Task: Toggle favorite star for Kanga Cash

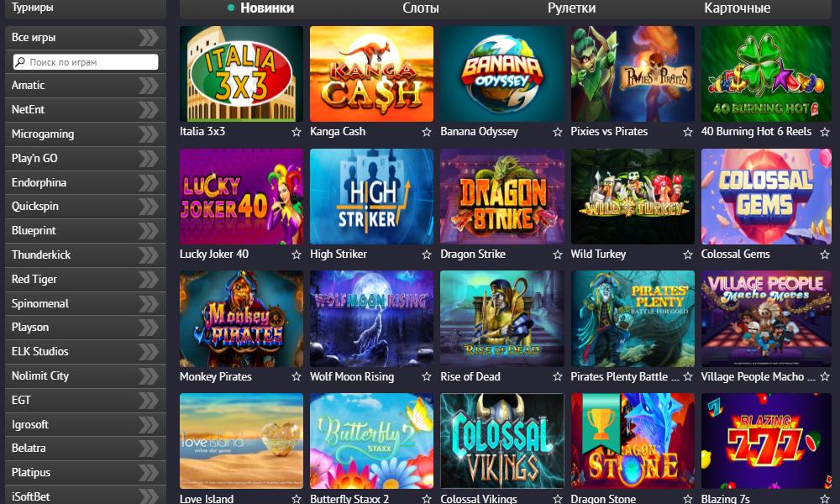Action: [427, 132]
